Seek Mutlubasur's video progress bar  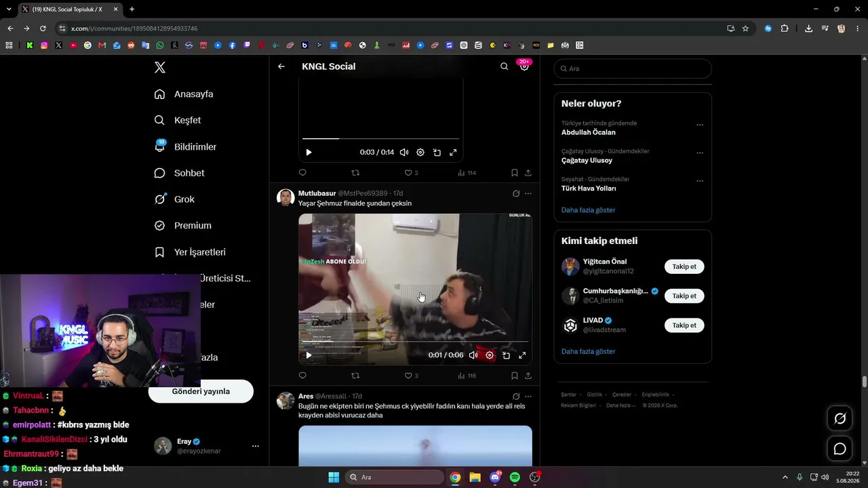tap(415, 342)
